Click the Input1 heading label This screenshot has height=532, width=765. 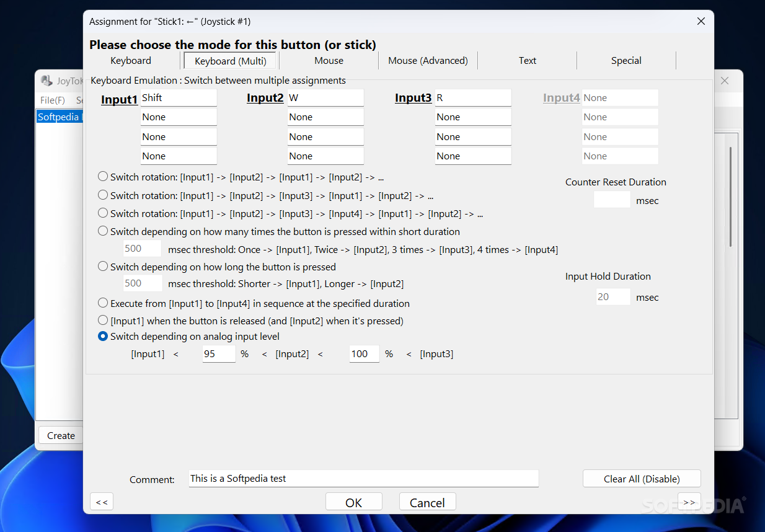[120, 99]
